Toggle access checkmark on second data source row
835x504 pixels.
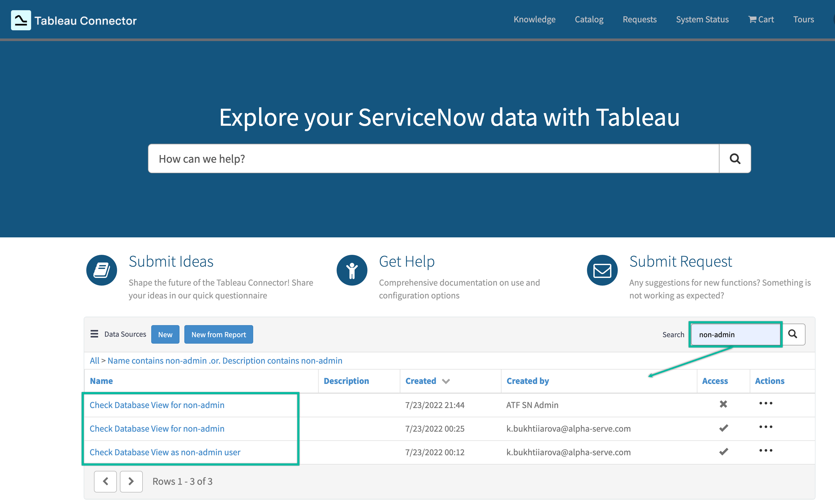tap(723, 428)
